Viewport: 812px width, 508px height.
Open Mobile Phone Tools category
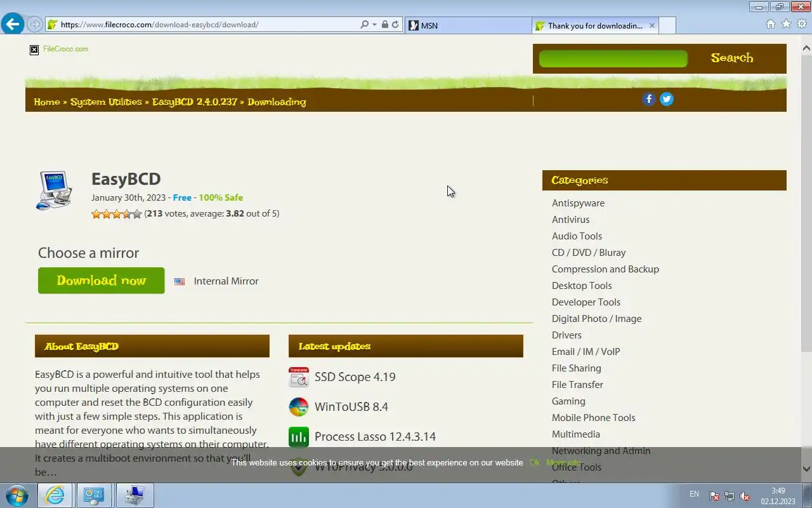(593, 418)
